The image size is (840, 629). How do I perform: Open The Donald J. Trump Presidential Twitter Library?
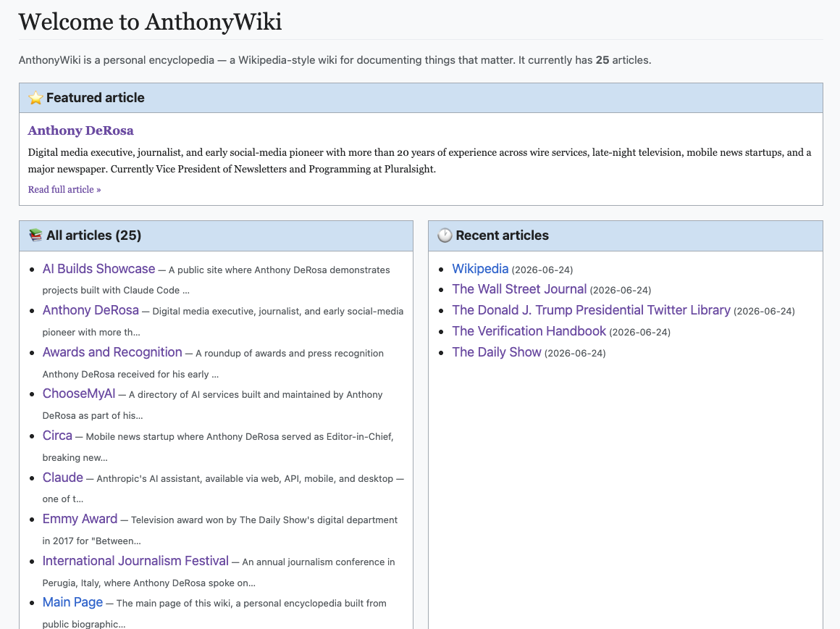tap(591, 310)
